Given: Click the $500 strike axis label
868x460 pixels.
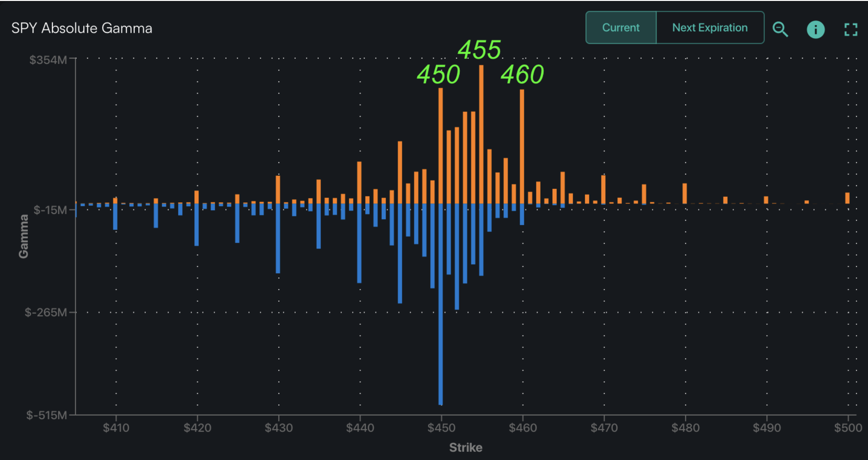Looking at the screenshot, I should (848, 428).
